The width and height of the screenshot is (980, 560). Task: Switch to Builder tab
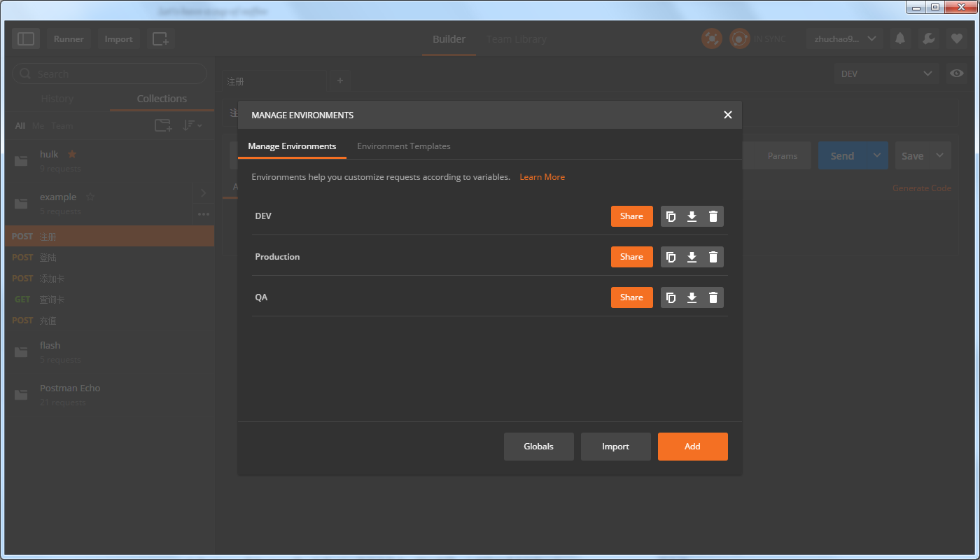(449, 39)
